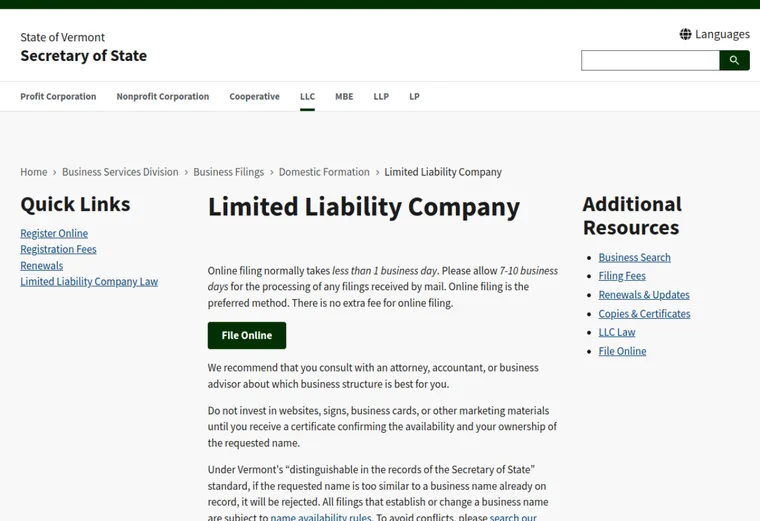Click the breadcrumb chevron after Home
The height and width of the screenshot is (521, 760).
click(55, 173)
